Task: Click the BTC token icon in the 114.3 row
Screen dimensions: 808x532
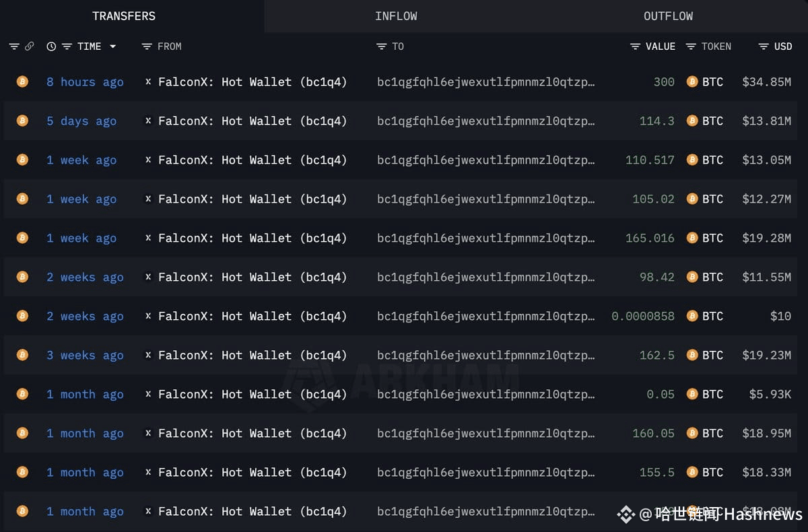Action: point(692,121)
